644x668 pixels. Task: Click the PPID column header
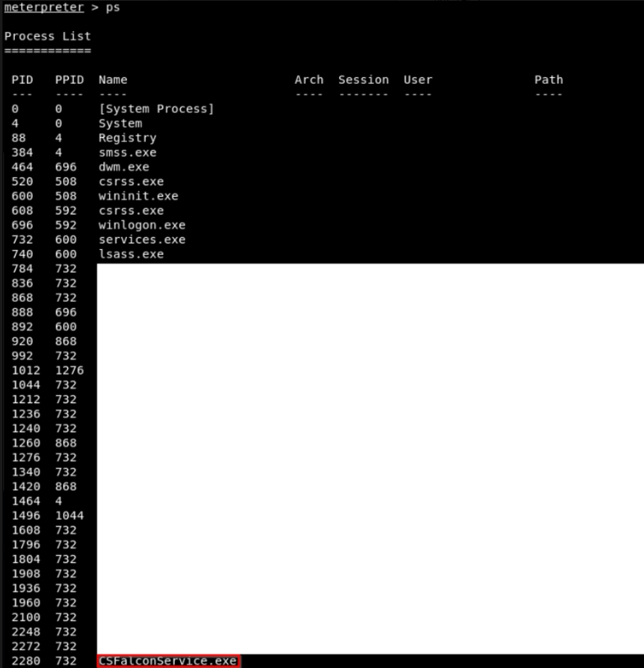pos(69,80)
